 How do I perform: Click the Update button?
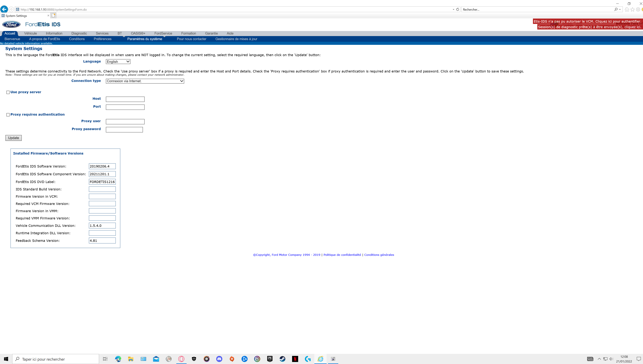13,138
